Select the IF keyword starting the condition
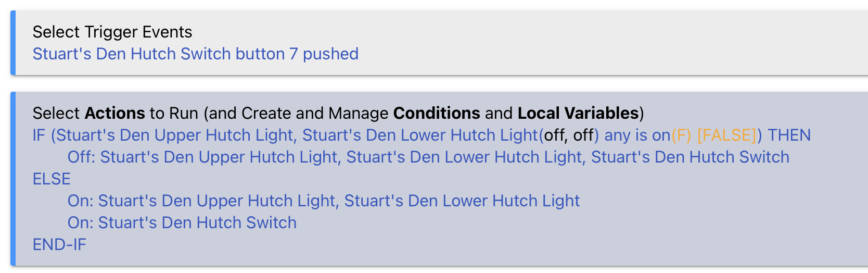Viewport: 868px width, 273px height. (39, 135)
